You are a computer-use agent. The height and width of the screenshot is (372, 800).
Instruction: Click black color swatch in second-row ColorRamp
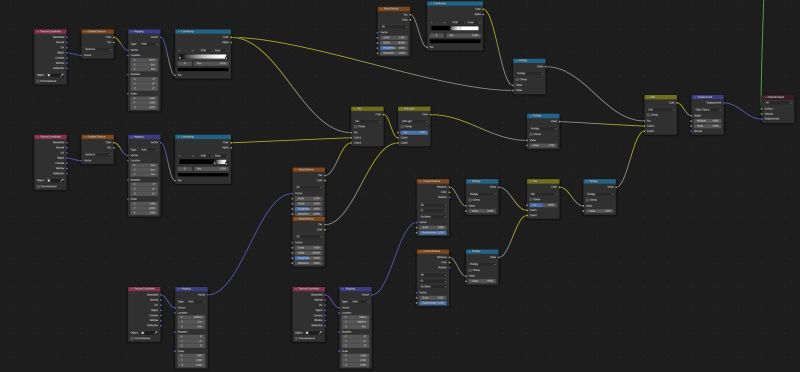point(203,175)
